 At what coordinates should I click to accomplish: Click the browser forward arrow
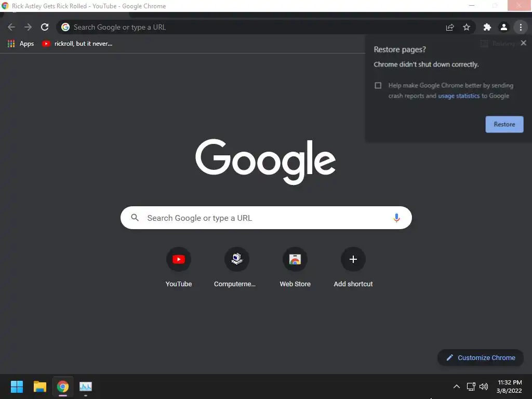click(x=28, y=27)
